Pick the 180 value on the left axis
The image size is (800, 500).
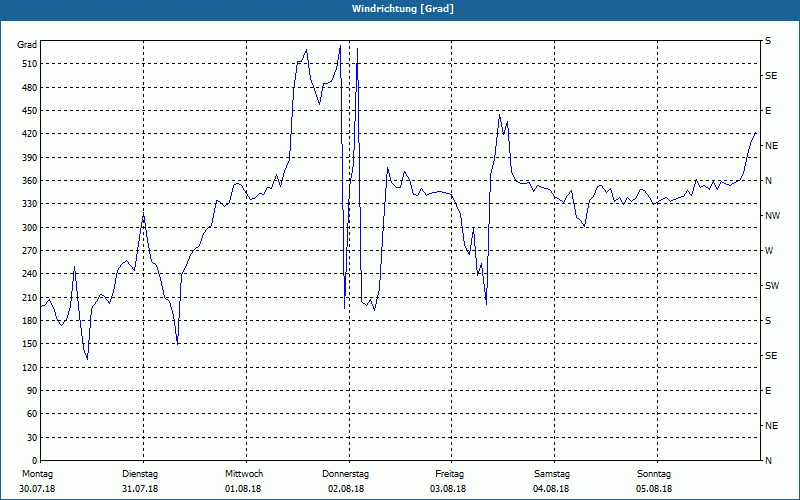click(x=29, y=321)
